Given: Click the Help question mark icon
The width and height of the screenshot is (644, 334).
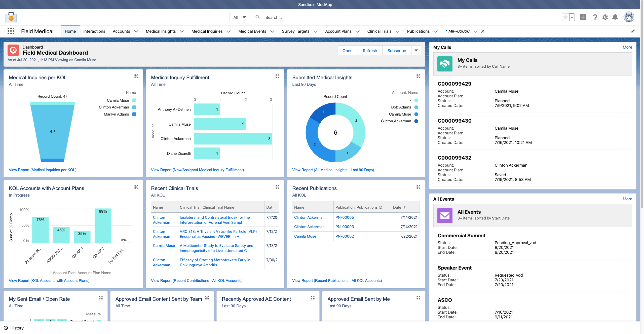Looking at the screenshot, I should 595,17.
